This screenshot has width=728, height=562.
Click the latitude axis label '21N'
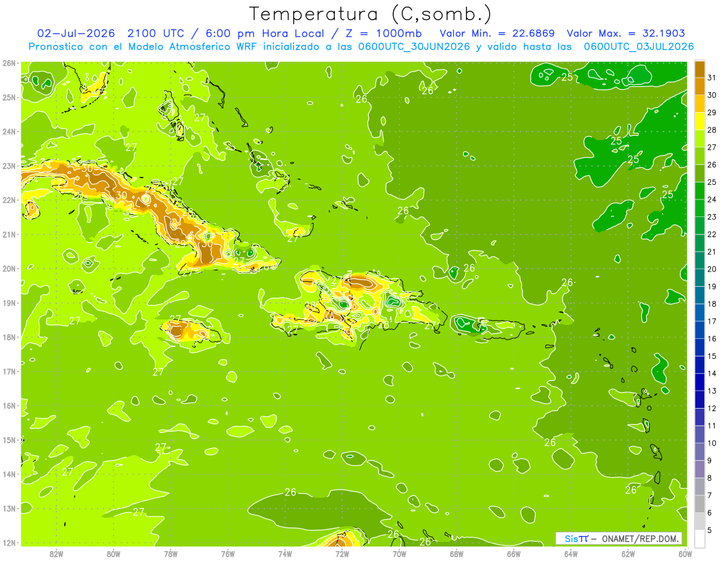(9, 235)
